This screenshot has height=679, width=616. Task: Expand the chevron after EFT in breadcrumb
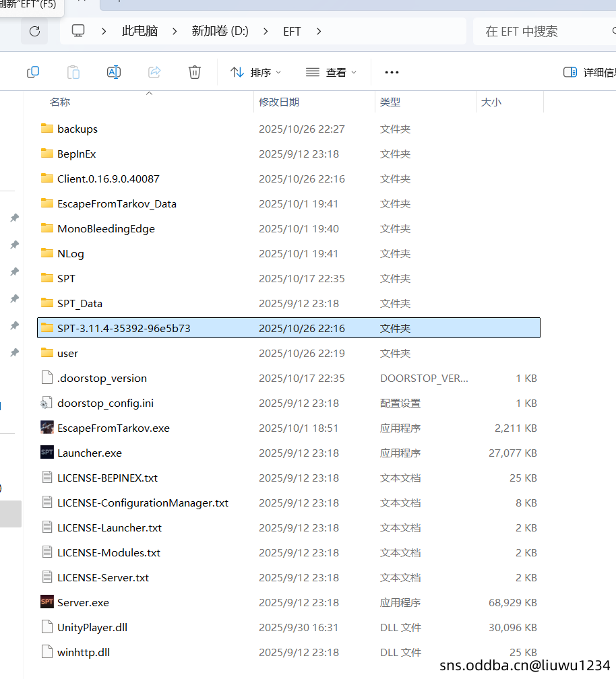coord(319,31)
